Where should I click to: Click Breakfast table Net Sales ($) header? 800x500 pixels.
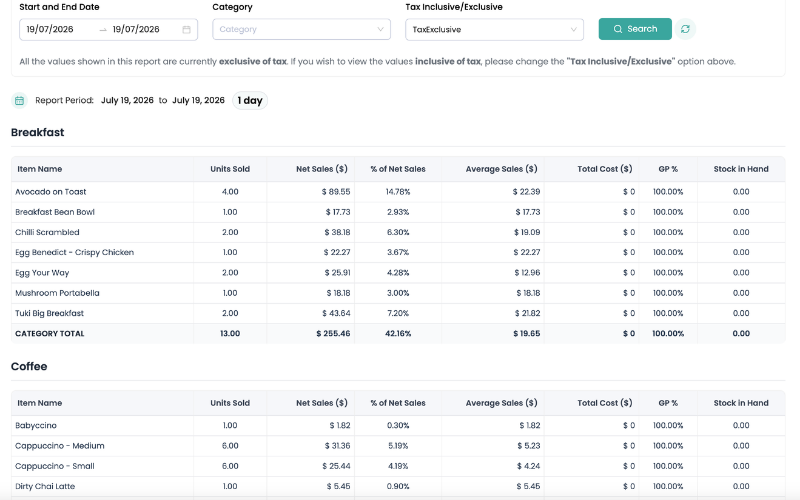tap(322, 169)
